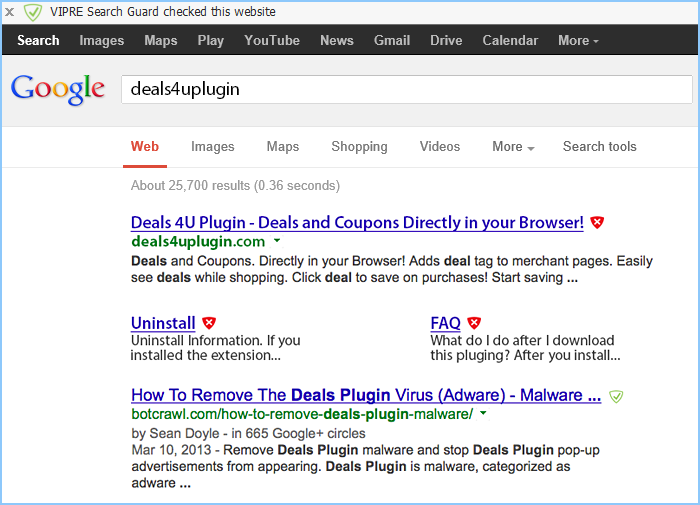Click the red warning badge next to FAQ
Viewport: 700px width, 505px height.
click(474, 323)
